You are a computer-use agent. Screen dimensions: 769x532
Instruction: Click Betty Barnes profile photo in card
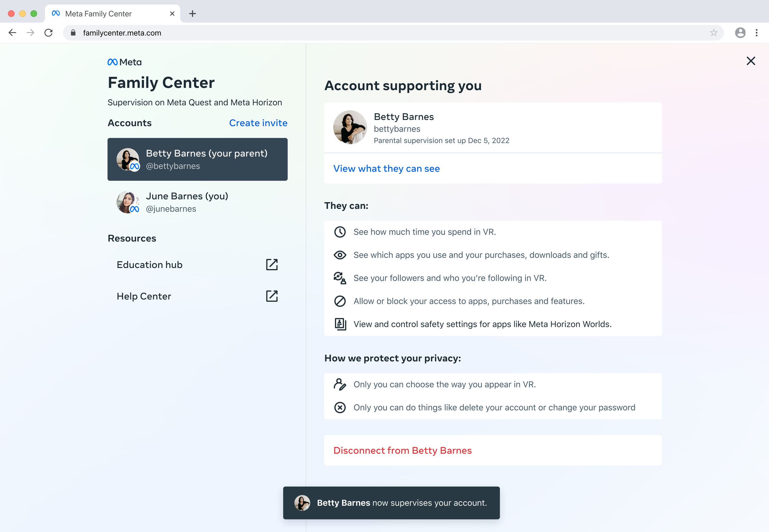tap(350, 127)
